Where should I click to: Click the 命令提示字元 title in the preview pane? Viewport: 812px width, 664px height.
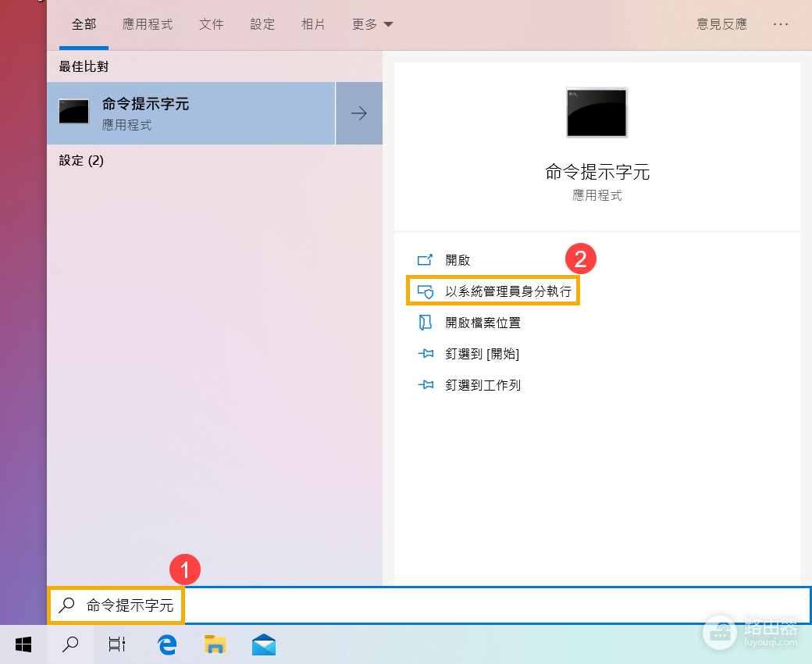tap(597, 172)
